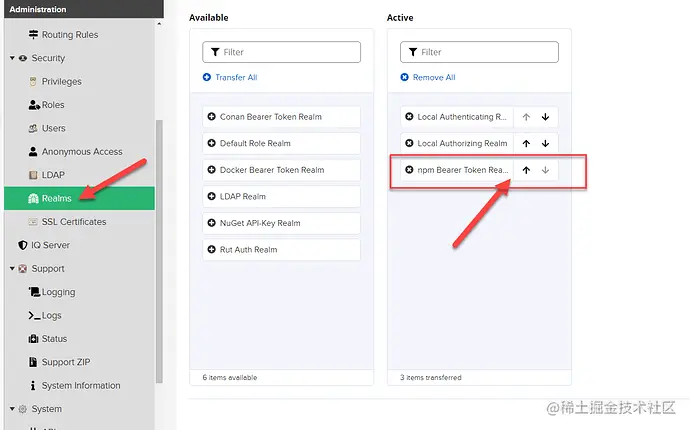
Task: Move Local Authenticating Realm up arrow
Action: pyautogui.click(x=526, y=117)
